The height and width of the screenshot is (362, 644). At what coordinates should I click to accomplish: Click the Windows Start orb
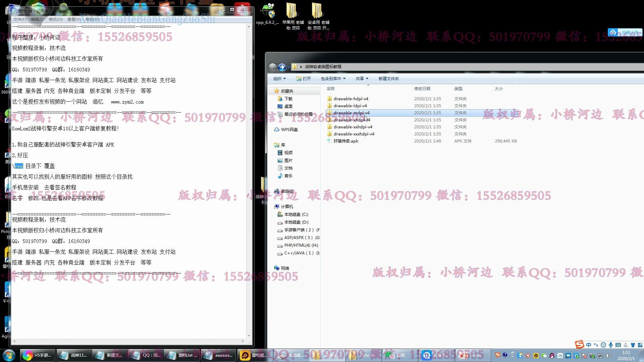[x=9, y=355]
